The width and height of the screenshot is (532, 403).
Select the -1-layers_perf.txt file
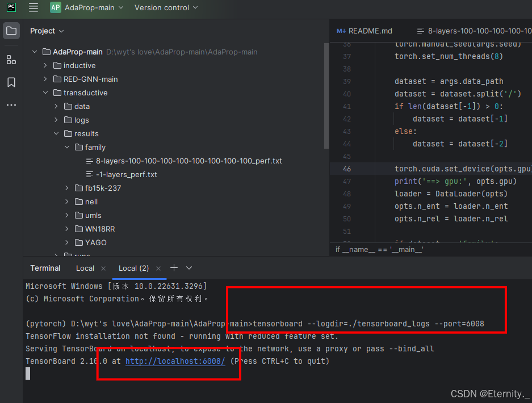(126, 174)
